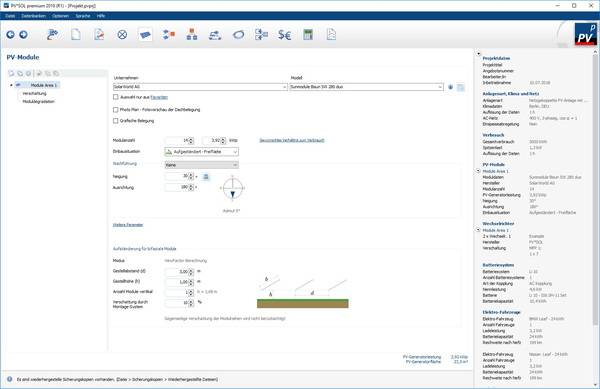The height and width of the screenshot is (389, 600).
Task: Collapse the project overview panel arrow at top
Action: click(x=478, y=54)
